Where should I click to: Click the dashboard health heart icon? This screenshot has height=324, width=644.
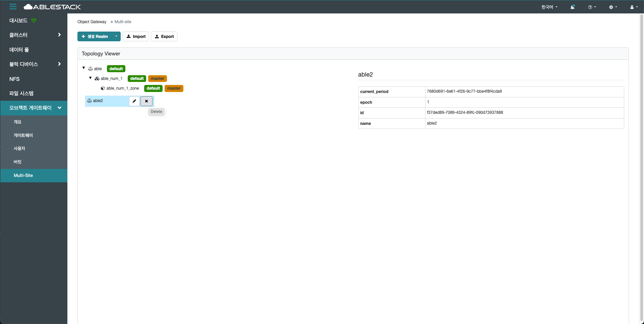click(x=34, y=20)
